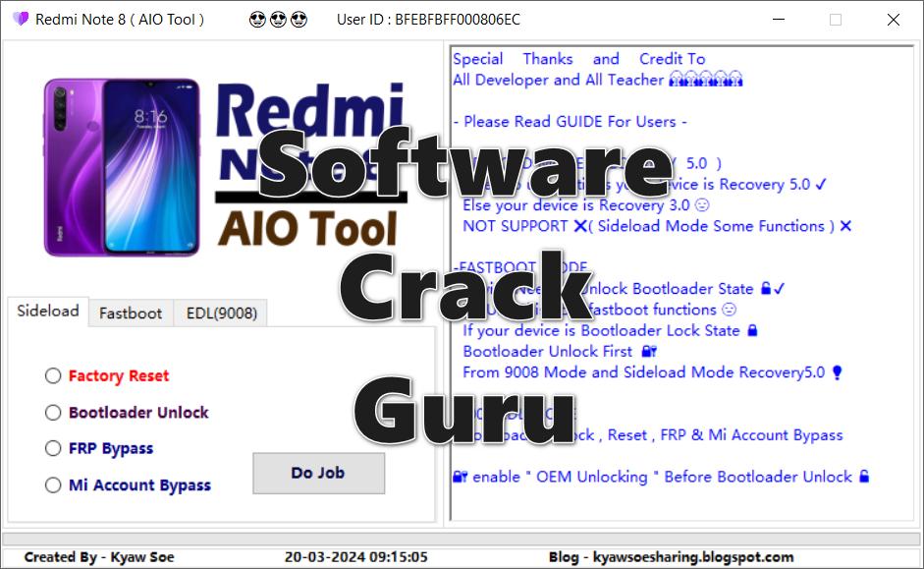Click 'enable OEM Unlocking Before Bootloader Unlock' line
924x569 pixels.
661,477
